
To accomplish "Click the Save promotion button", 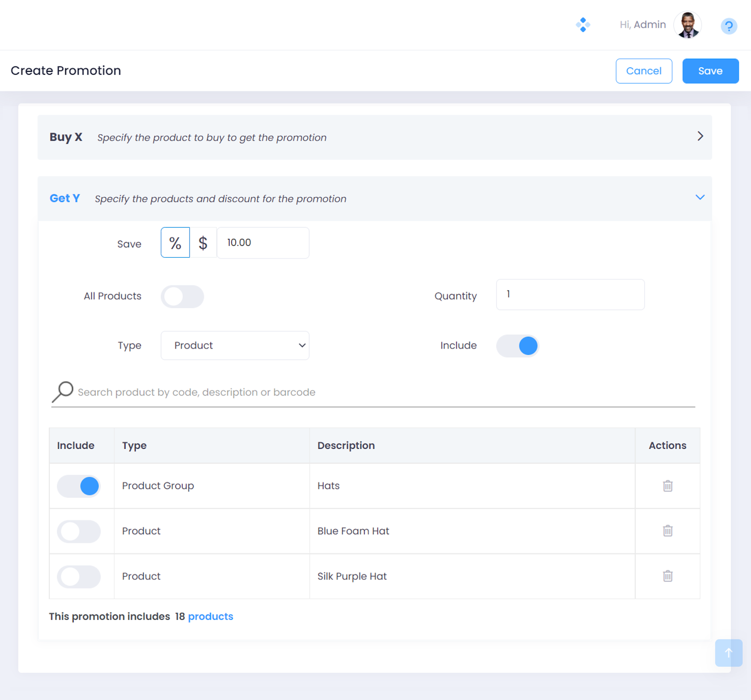I will (x=710, y=71).
